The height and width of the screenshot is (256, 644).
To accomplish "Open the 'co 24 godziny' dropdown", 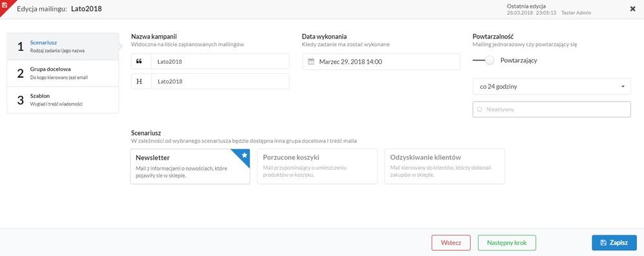I will [552, 87].
